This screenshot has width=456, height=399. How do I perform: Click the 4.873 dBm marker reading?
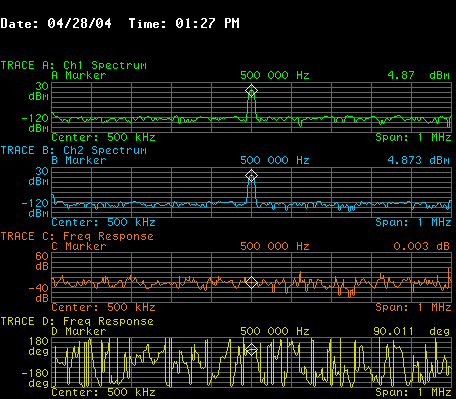[419, 160]
